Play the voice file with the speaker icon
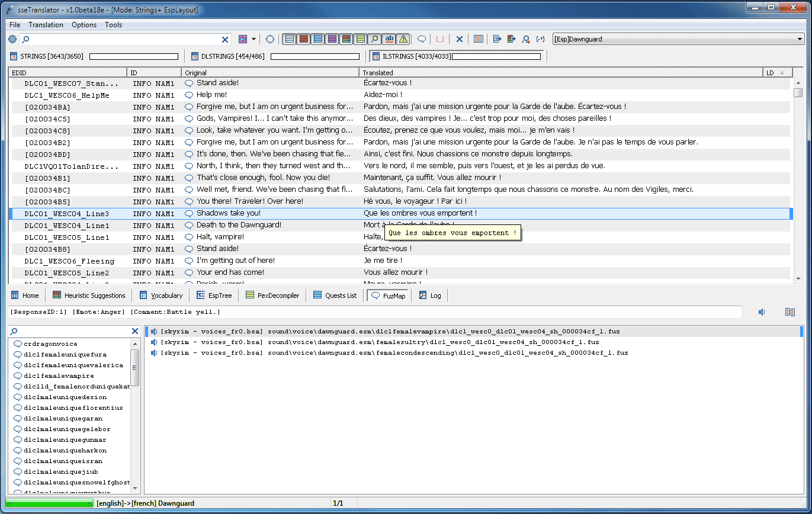 click(x=762, y=312)
